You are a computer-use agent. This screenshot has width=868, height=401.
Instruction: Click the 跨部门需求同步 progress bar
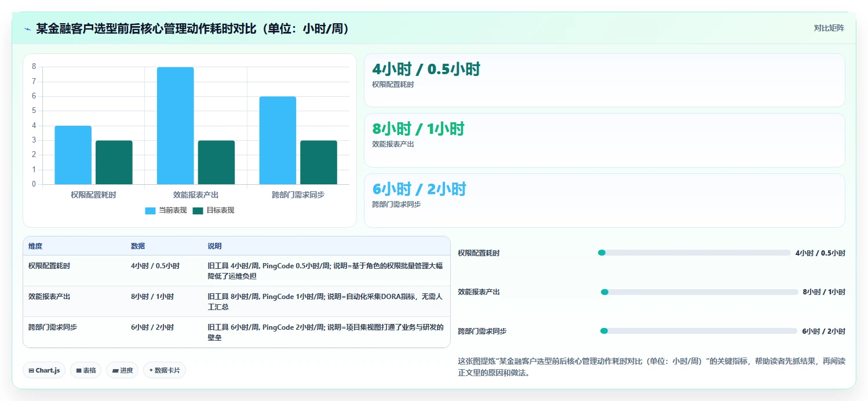click(x=699, y=331)
